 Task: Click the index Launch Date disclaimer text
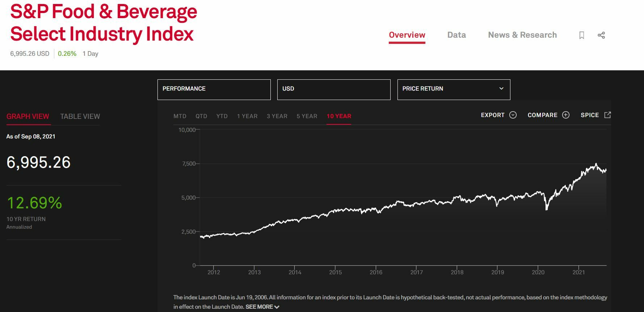tap(390, 302)
